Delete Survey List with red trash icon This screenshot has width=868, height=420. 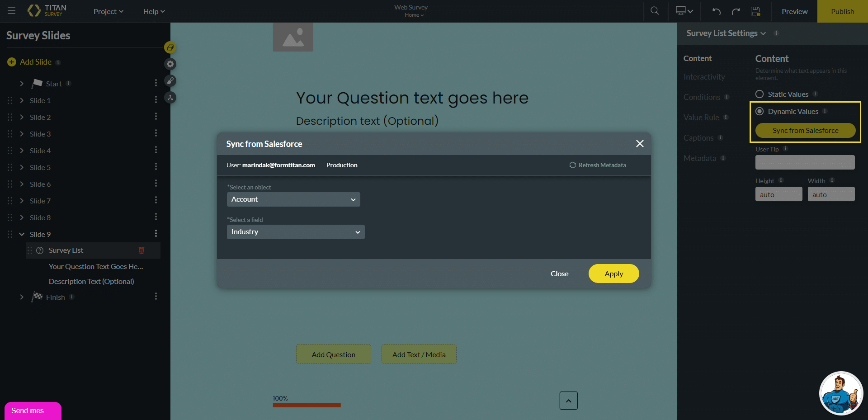[x=141, y=250]
